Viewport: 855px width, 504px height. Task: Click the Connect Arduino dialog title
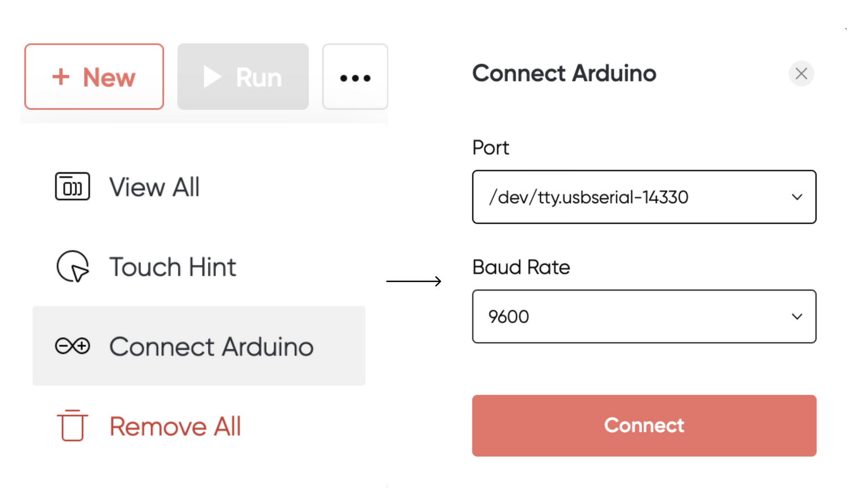click(x=565, y=74)
